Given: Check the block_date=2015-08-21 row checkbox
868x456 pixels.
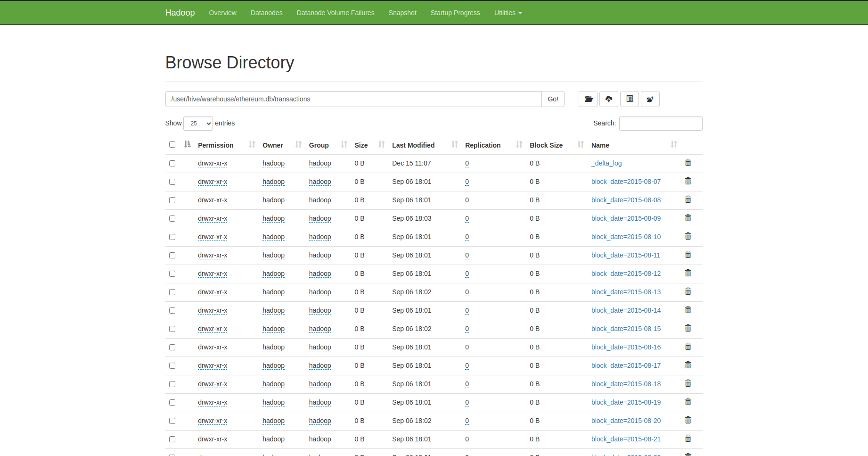Looking at the screenshot, I should coord(172,439).
